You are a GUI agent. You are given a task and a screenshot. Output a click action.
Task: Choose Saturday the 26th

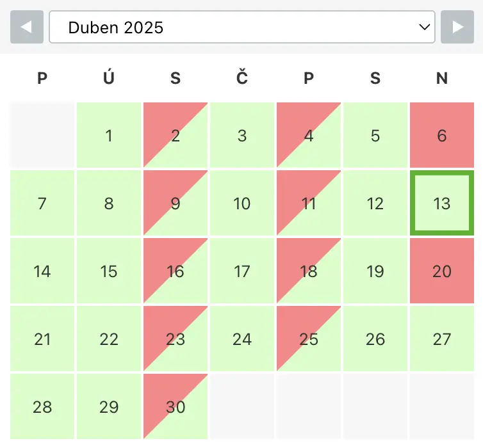[375, 339]
